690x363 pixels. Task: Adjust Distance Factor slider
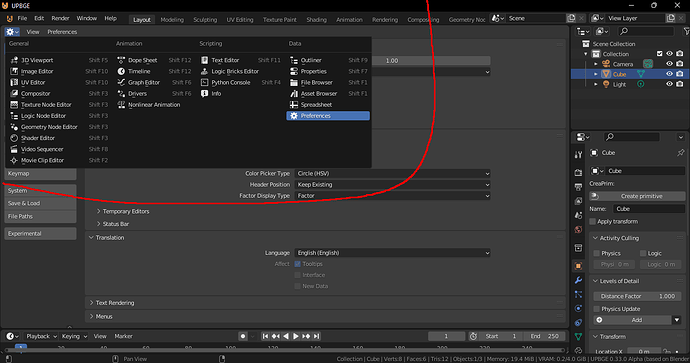637,296
